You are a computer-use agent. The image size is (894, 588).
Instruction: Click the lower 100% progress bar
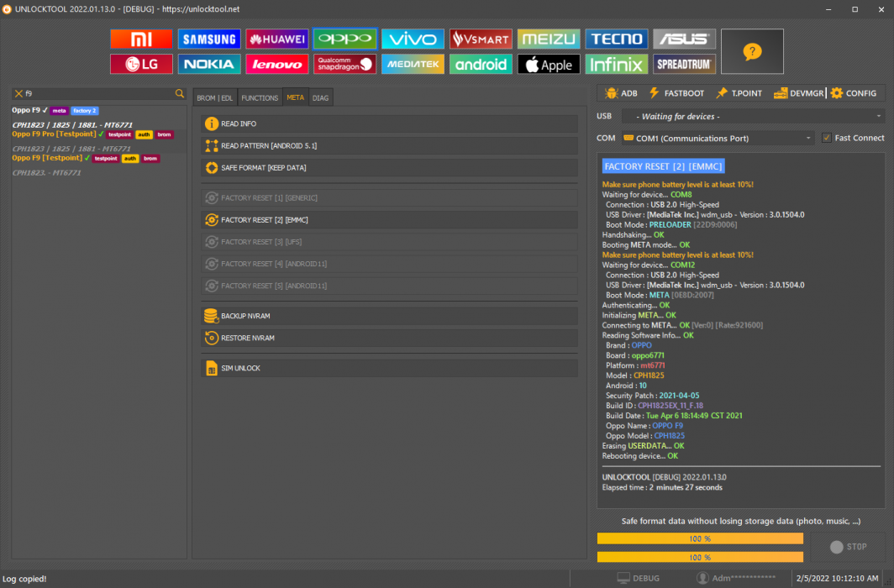click(700, 557)
